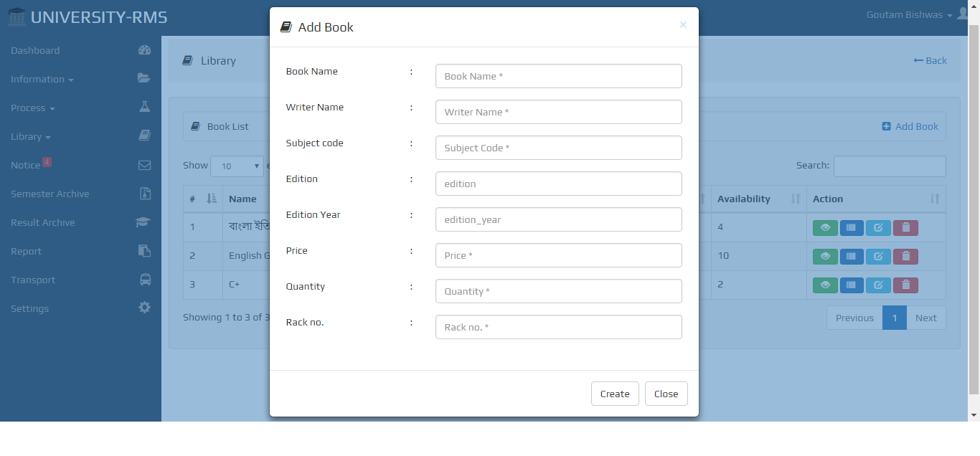Screen dimensions: 980x456
Task: Click the Book Name input field
Action: (x=558, y=76)
